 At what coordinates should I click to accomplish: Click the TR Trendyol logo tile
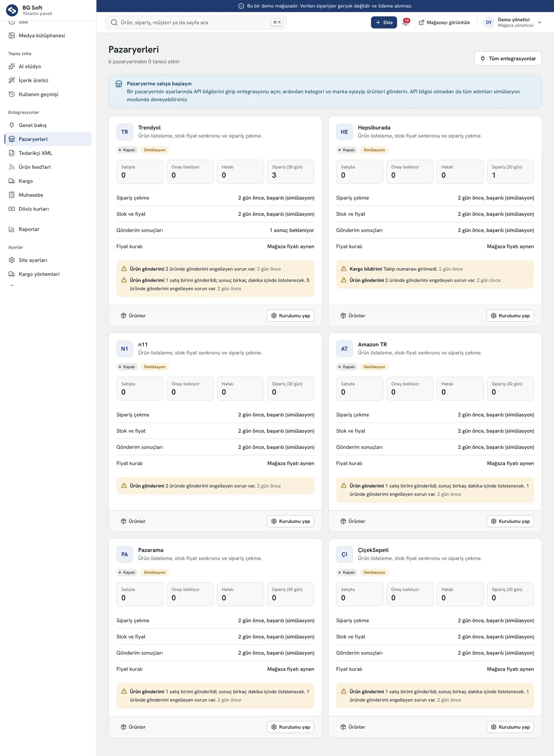(125, 132)
